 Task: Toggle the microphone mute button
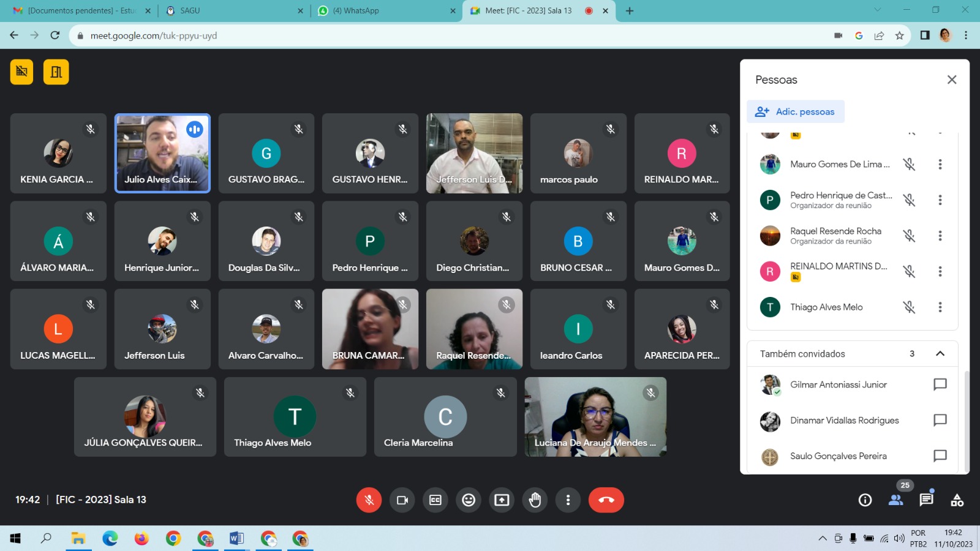pyautogui.click(x=369, y=500)
